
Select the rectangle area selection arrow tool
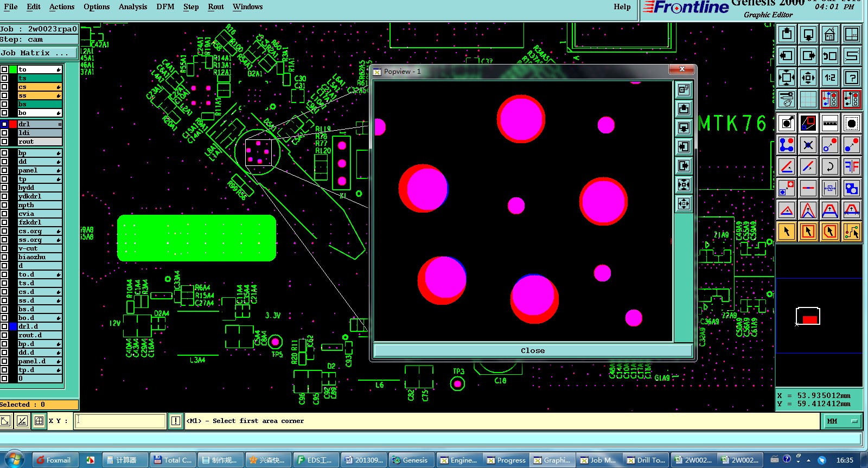coord(808,232)
